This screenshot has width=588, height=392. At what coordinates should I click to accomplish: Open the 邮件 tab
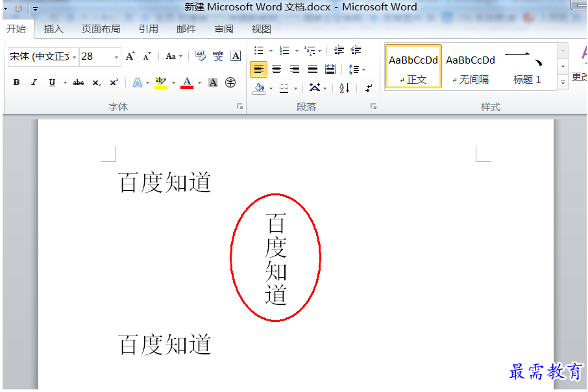tap(186, 29)
